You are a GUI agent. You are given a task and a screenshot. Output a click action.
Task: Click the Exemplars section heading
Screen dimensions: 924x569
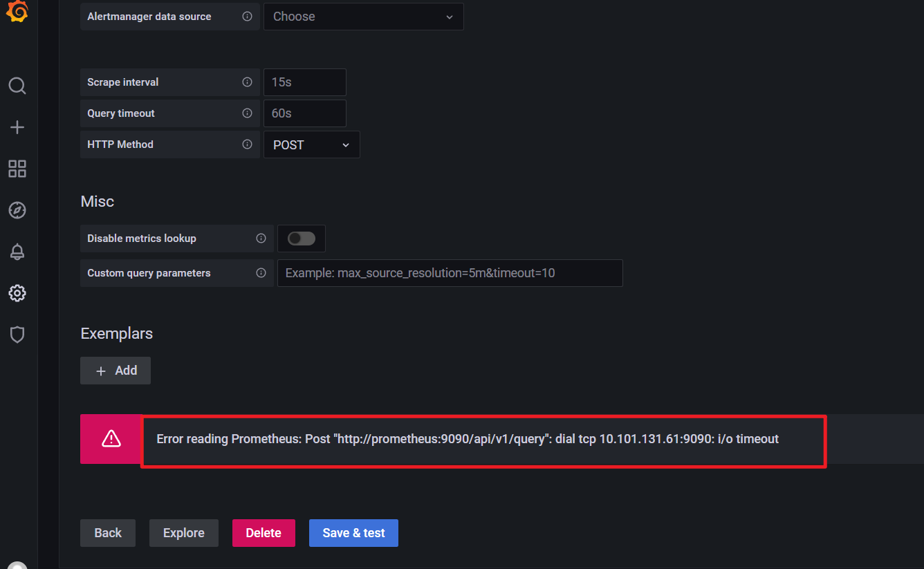coord(117,333)
